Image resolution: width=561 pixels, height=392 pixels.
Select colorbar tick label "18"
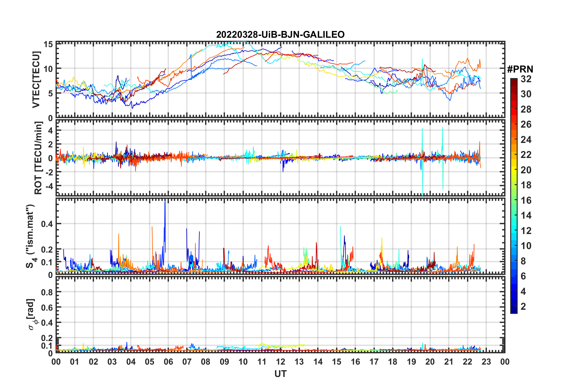click(x=526, y=185)
